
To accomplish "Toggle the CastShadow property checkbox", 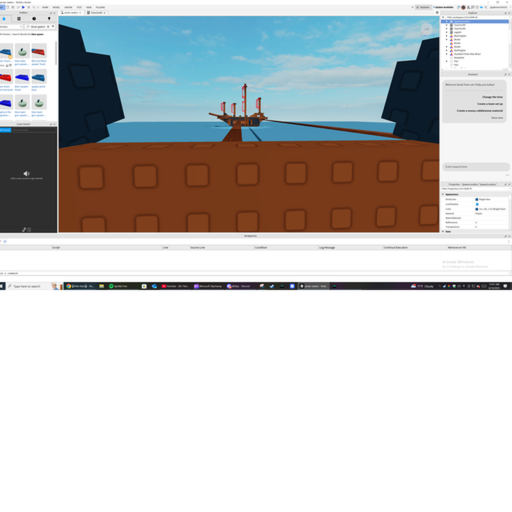I will click(x=477, y=204).
